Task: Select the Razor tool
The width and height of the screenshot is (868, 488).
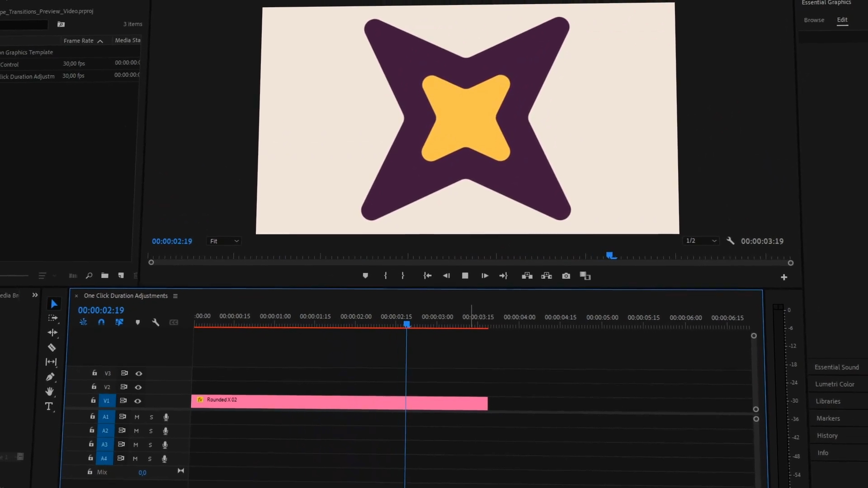Action: coord(52,347)
